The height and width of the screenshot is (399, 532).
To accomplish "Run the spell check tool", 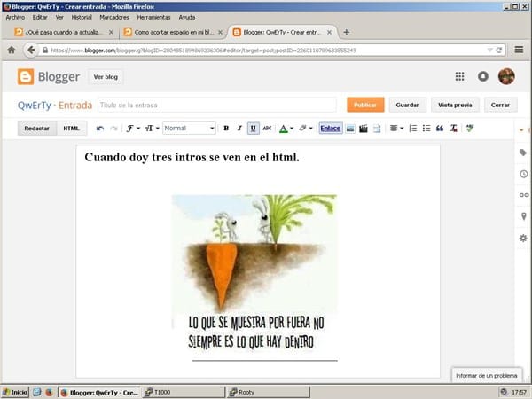I will (x=470, y=129).
